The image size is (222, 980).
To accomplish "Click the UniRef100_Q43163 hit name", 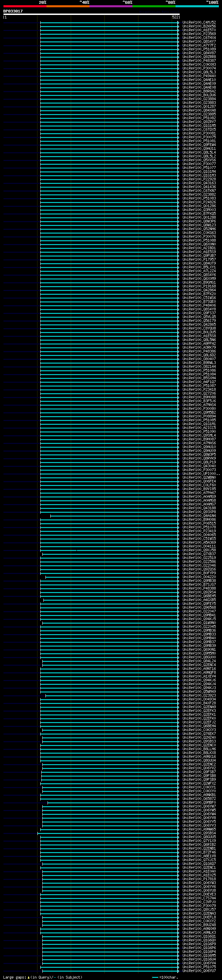I will coord(199,183).
